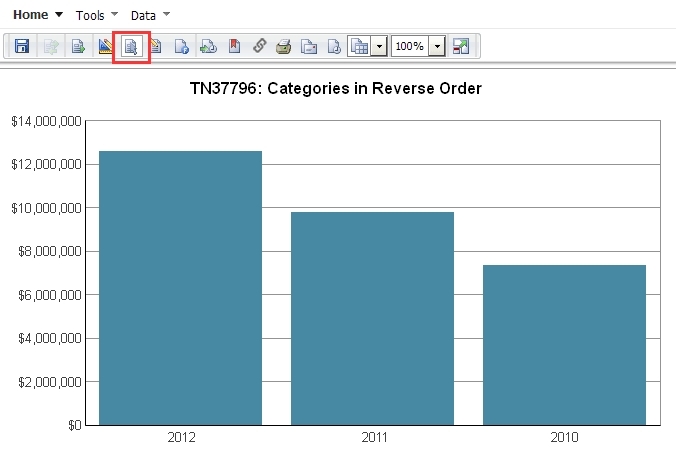Click the 2011 bar in chart
Screen dimensions: 676x456
(372, 318)
